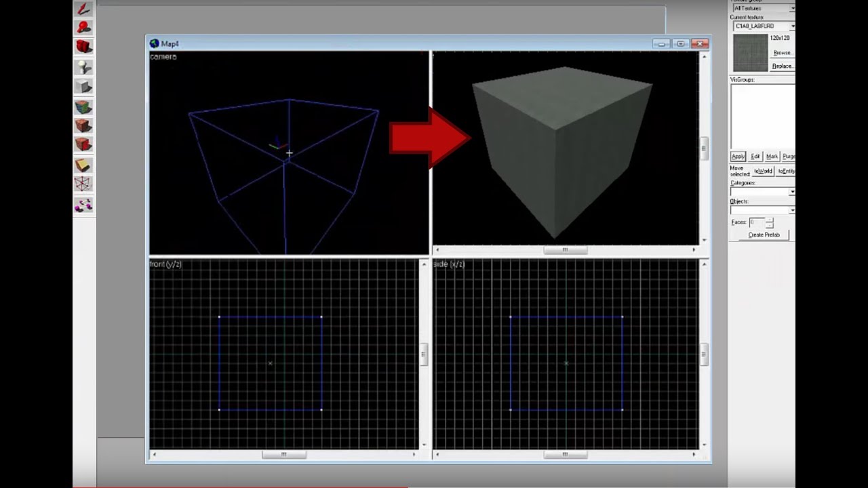The image size is (868, 488).
Task: Click the VisGroups Mark button
Action: tap(772, 157)
